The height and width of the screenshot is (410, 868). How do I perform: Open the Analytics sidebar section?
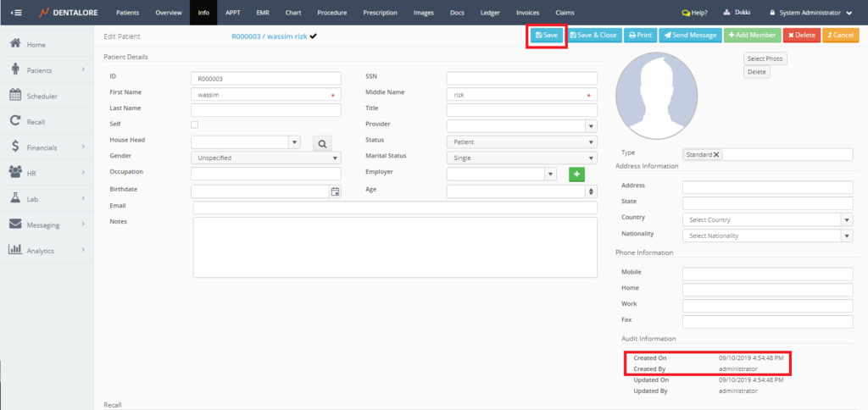(40, 251)
